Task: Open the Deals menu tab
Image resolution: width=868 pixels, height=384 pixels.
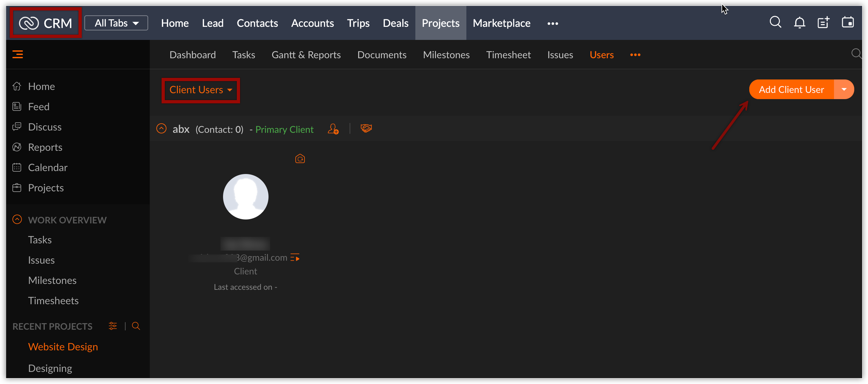Action: 395,23
